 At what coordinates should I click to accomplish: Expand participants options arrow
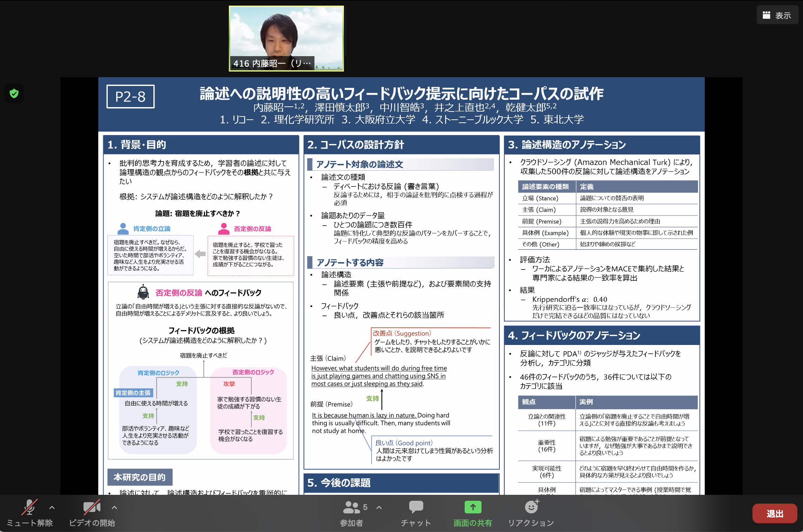pos(379,507)
